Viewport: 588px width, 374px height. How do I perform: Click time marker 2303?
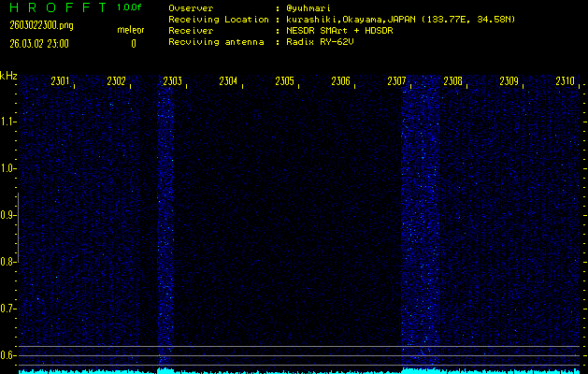[x=173, y=81]
